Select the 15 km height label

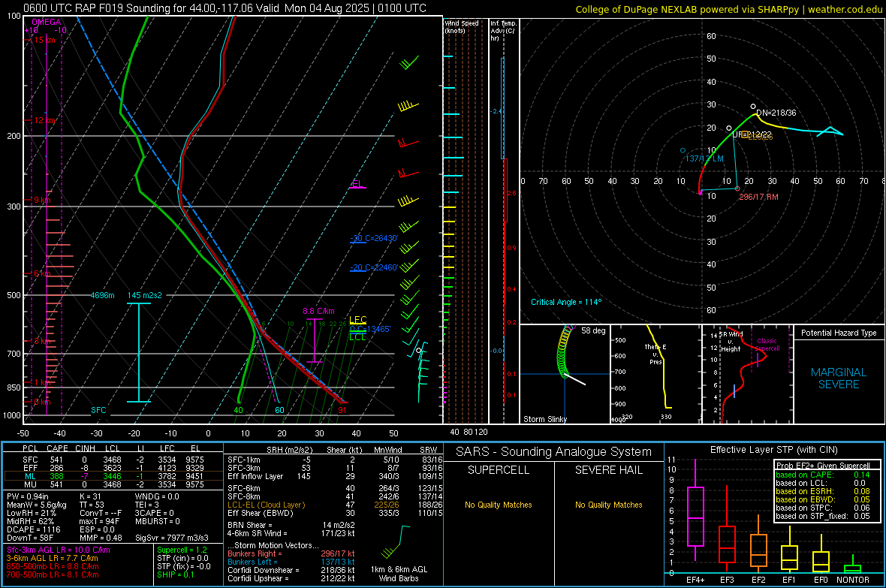coord(45,40)
